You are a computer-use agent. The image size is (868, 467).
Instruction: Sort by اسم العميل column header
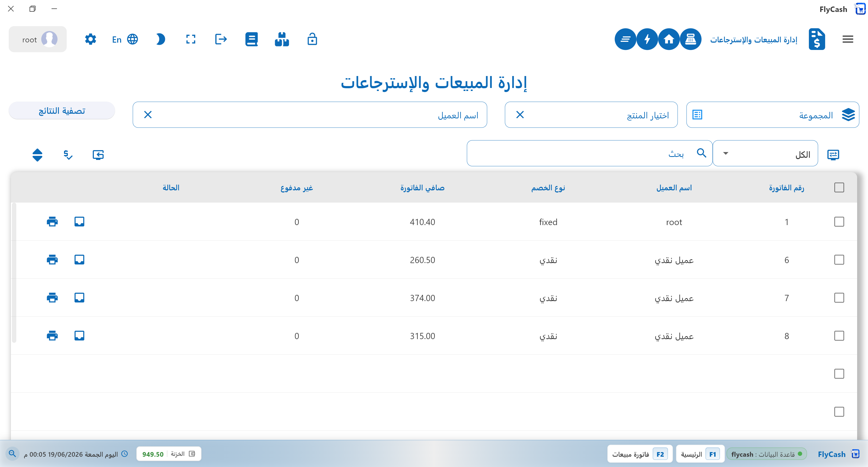[x=674, y=187]
